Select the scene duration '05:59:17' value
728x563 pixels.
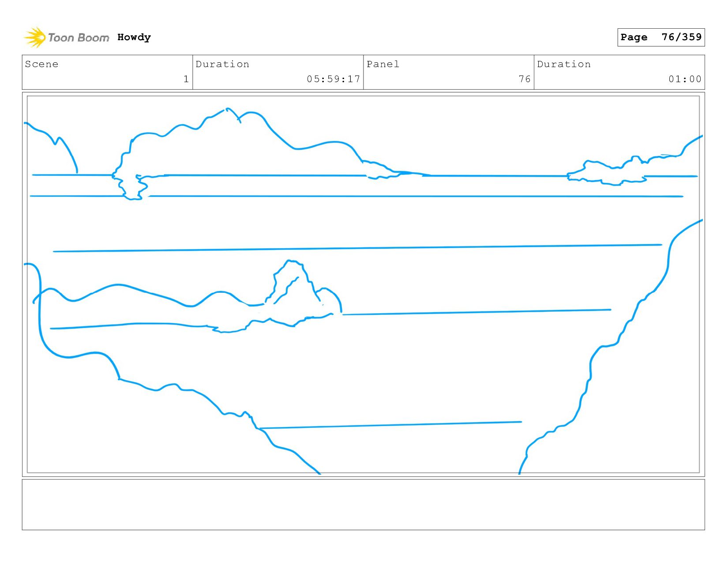334,79
